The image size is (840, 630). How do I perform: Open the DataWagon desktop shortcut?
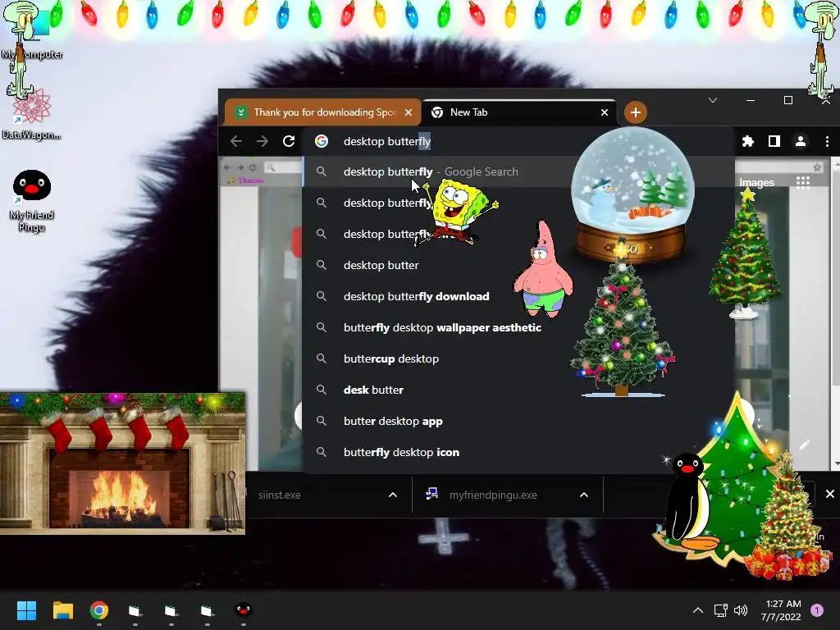[x=31, y=115]
